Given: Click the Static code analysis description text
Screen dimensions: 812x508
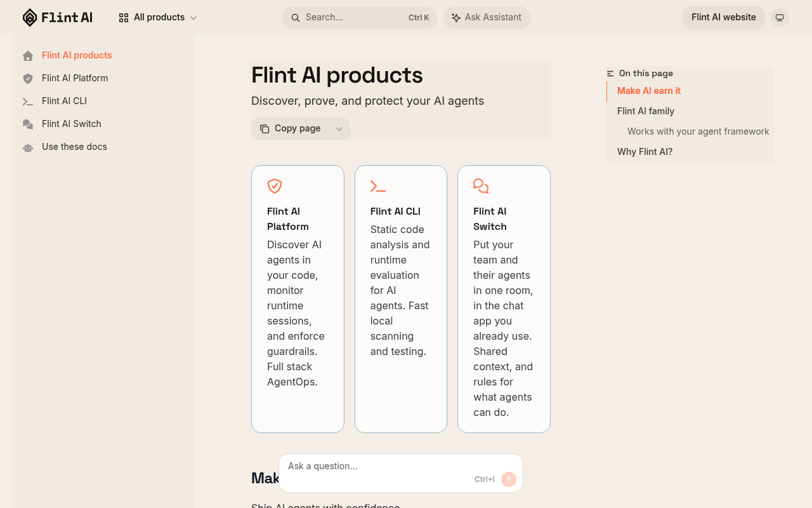Looking at the screenshot, I should tap(400, 290).
